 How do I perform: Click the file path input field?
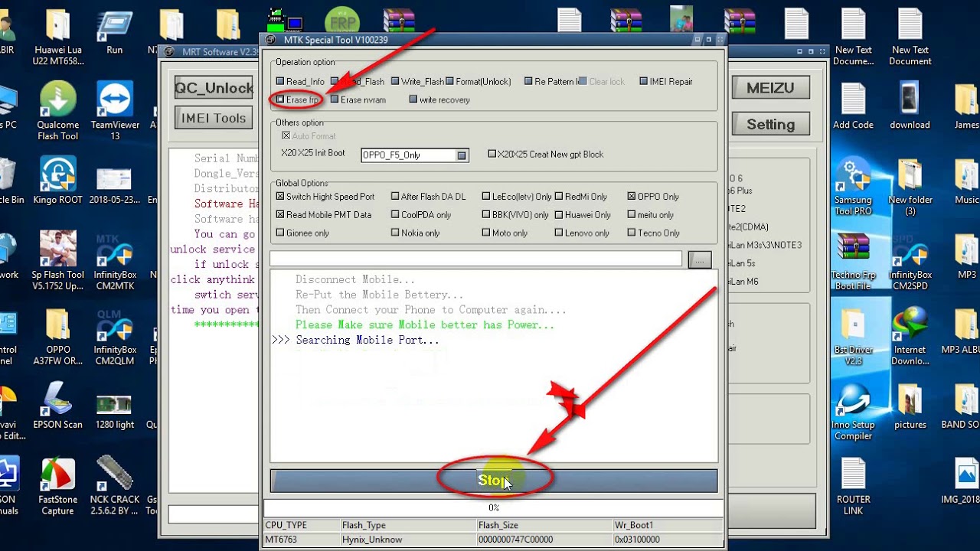click(x=475, y=259)
